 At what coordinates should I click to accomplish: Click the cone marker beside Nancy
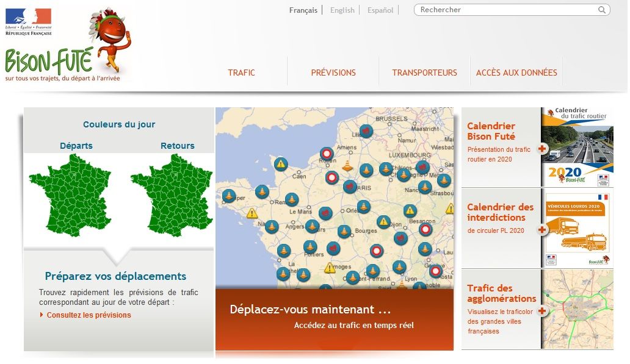[x=425, y=187]
